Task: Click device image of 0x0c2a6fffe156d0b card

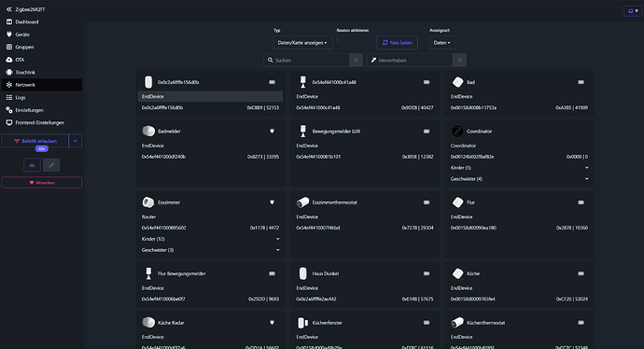Action: point(148,82)
